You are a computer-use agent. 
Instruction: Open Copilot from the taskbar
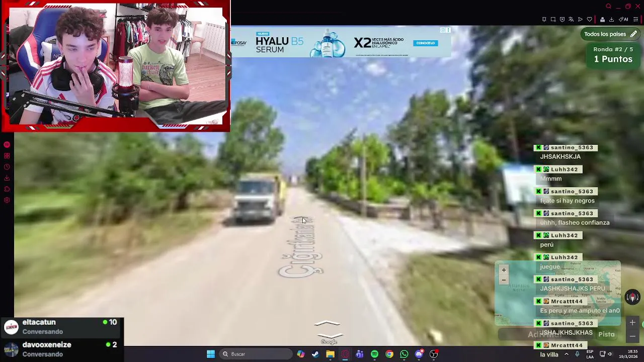[301, 354]
